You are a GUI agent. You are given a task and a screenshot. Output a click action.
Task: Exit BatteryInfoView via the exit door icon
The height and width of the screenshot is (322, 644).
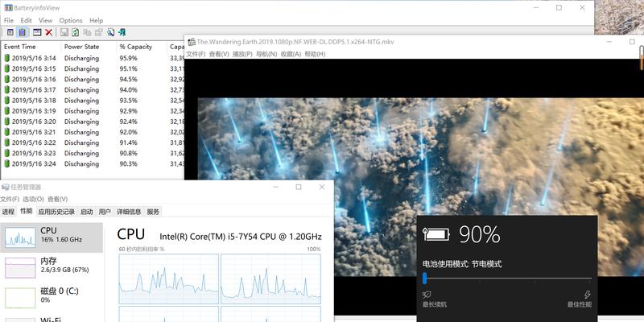pos(122,32)
